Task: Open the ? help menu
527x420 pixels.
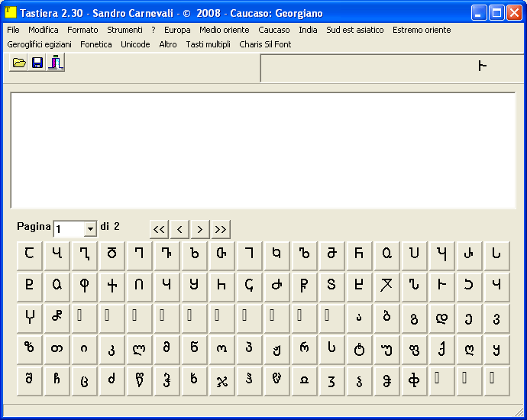Action: point(154,30)
